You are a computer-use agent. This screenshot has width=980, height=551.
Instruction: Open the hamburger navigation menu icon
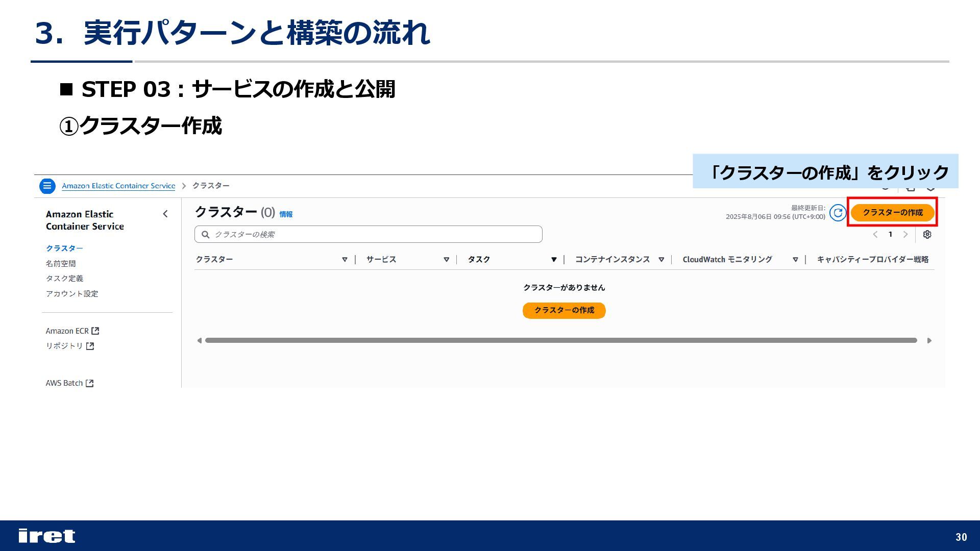pyautogui.click(x=47, y=186)
